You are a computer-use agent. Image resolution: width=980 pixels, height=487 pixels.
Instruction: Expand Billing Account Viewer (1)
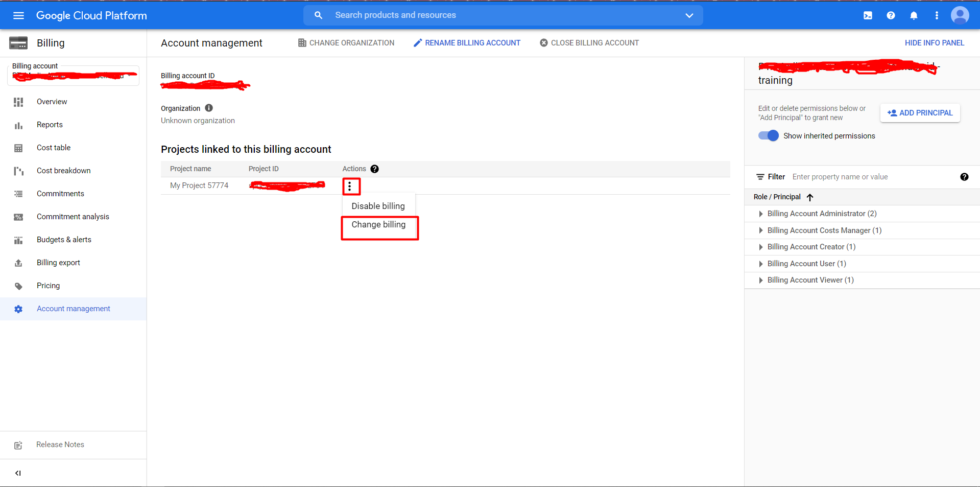761,280
